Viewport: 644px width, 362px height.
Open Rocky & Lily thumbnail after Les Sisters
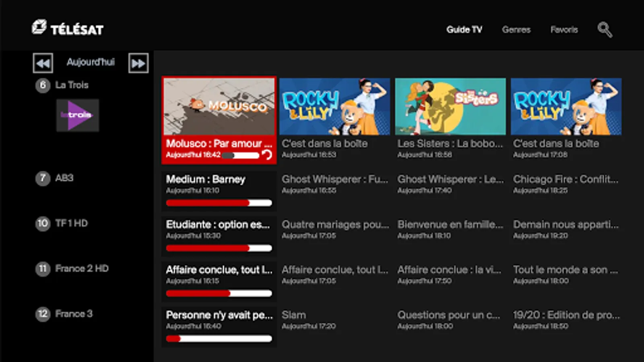click(x=566, y=107)
